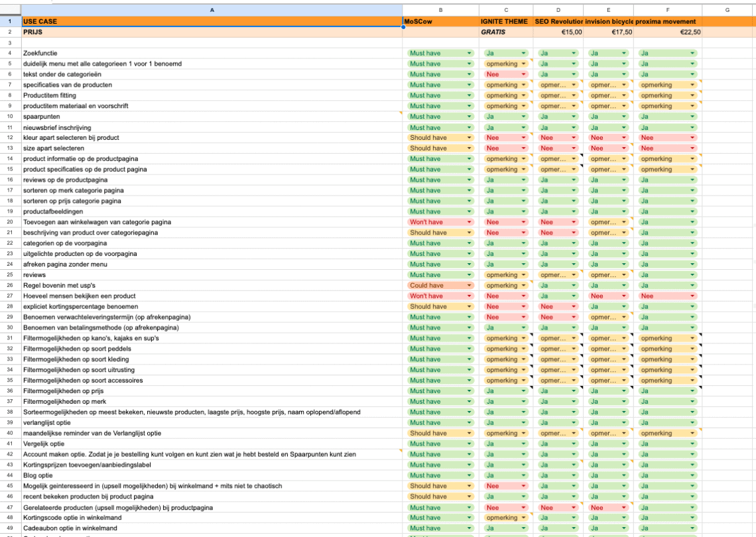The height and width of the screenshot is (537, 756).
Task: Select column B header
Action: coord(441,10)
